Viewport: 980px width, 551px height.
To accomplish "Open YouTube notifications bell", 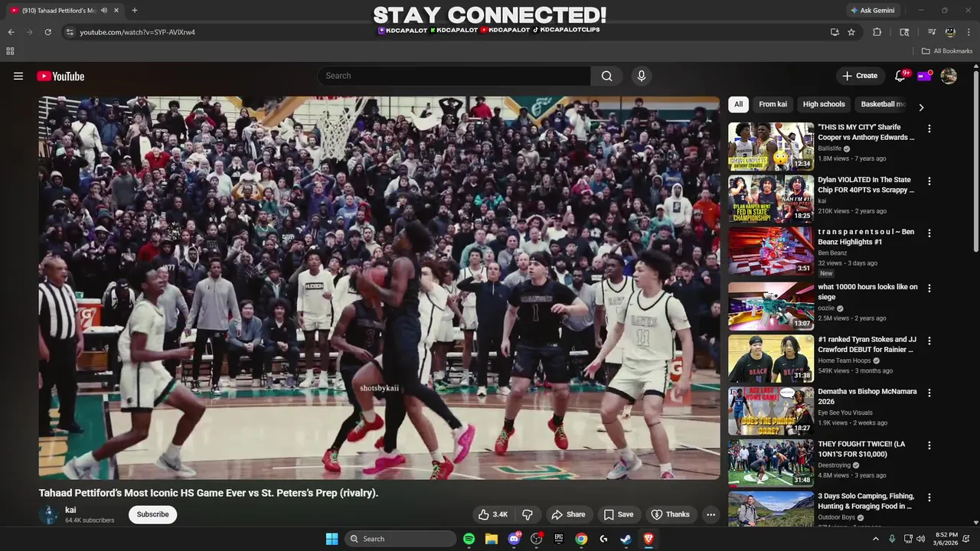I will 900,76.
